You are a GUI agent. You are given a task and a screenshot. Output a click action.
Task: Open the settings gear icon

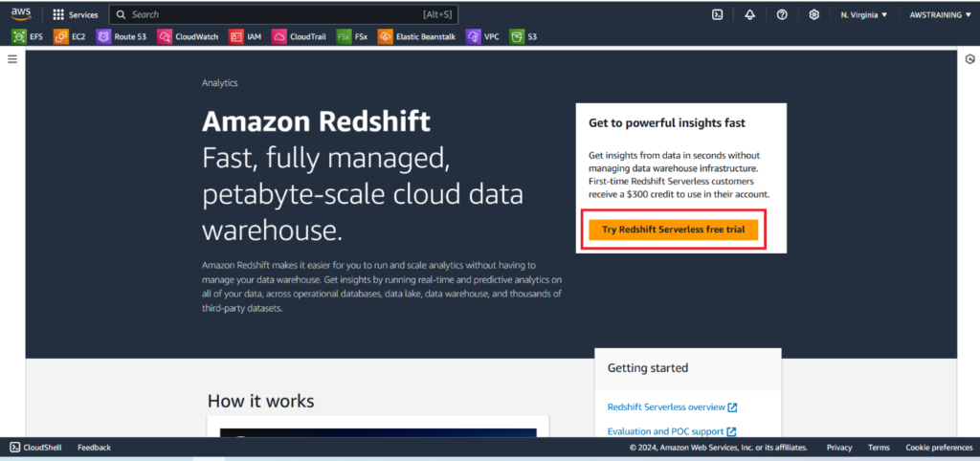point(813,14)
